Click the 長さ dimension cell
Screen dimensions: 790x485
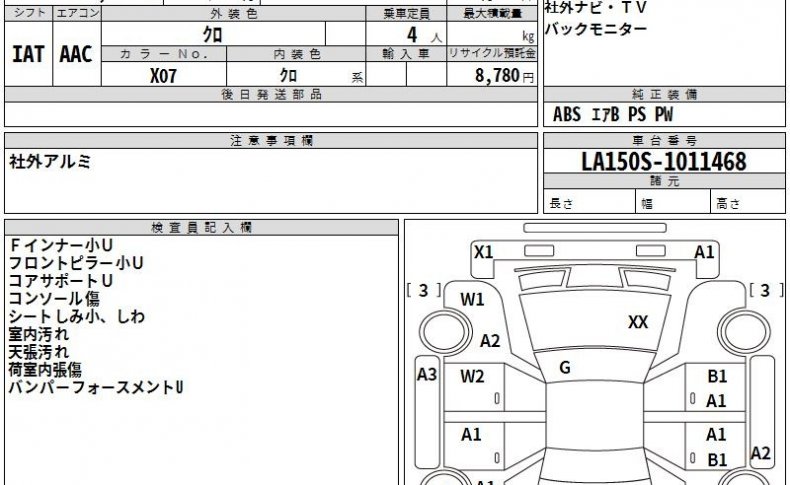point(589,201)
